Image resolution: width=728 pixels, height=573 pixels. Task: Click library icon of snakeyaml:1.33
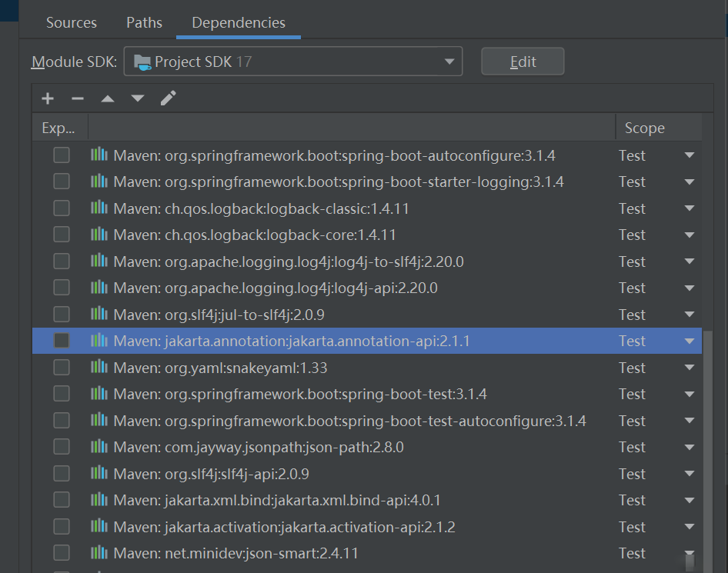pos(99,367)
